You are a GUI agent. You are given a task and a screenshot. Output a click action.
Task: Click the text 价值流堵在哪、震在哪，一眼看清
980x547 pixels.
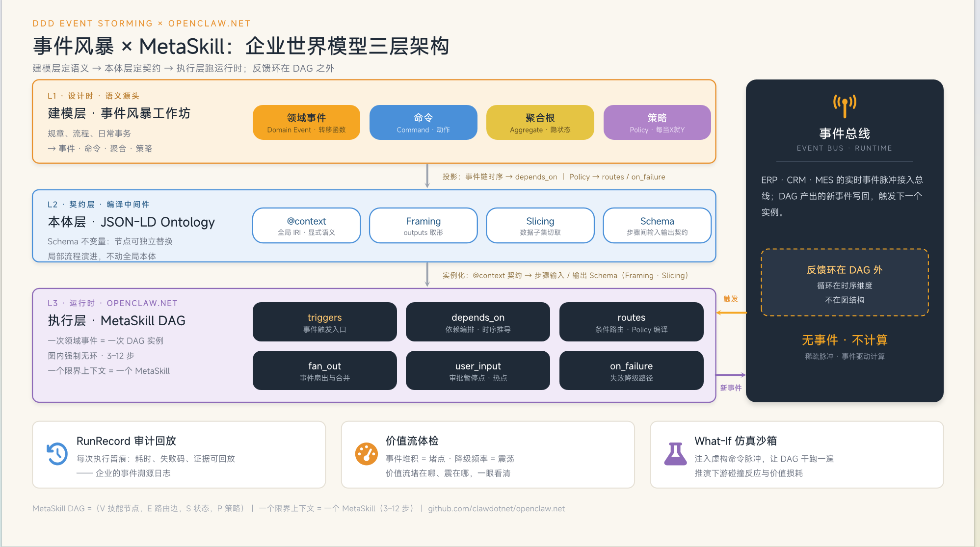coord(448,473)
